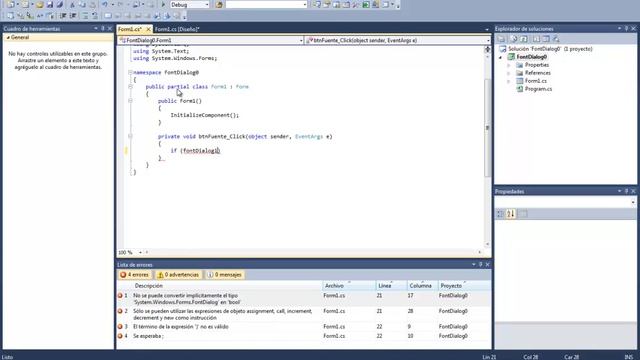Click the Cut scissors icon

(x=72, y=5)
